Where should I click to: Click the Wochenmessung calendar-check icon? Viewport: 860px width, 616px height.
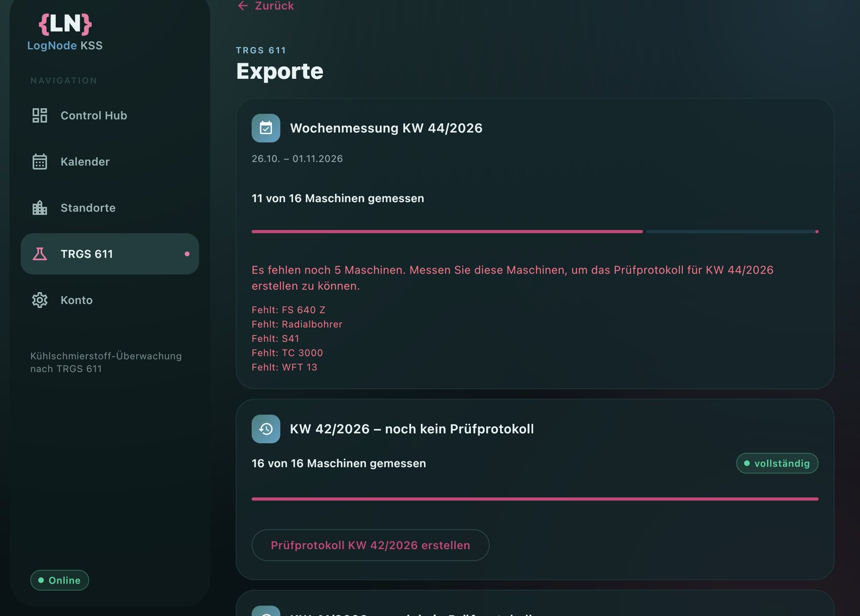pos(266,128)
